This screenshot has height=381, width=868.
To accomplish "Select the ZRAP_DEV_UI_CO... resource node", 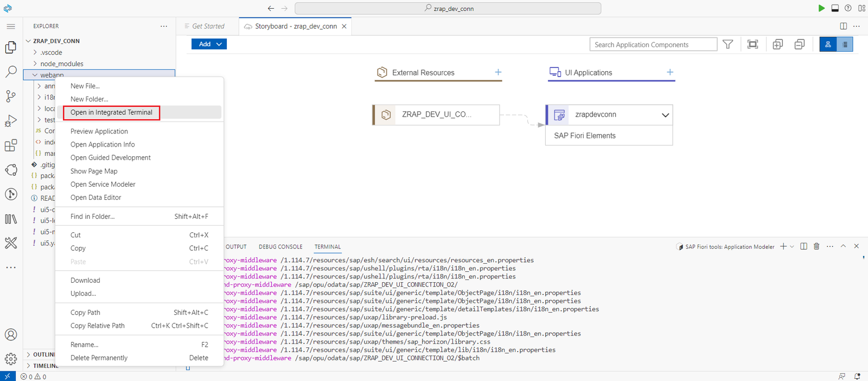I will click(436, 115).
